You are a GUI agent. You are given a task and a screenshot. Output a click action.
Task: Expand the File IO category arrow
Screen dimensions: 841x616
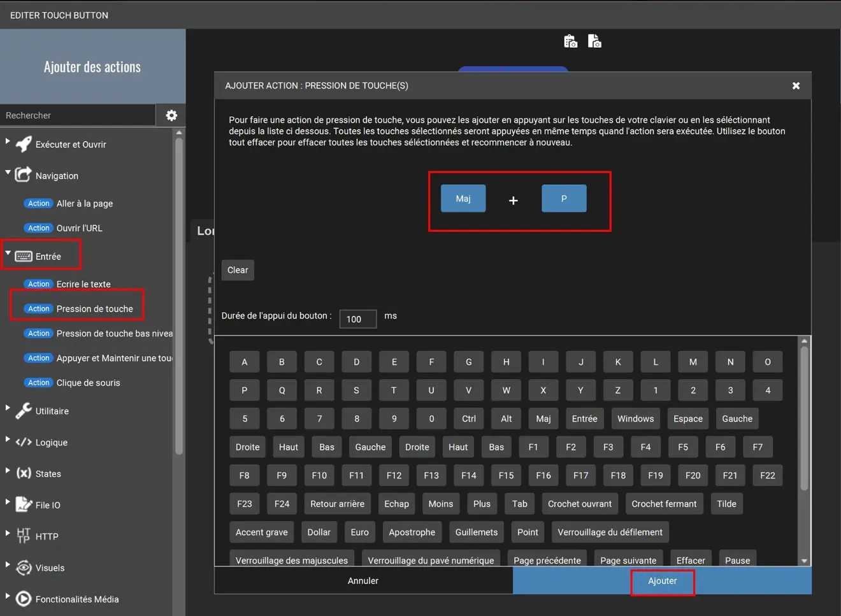click(x=8, y=501)
